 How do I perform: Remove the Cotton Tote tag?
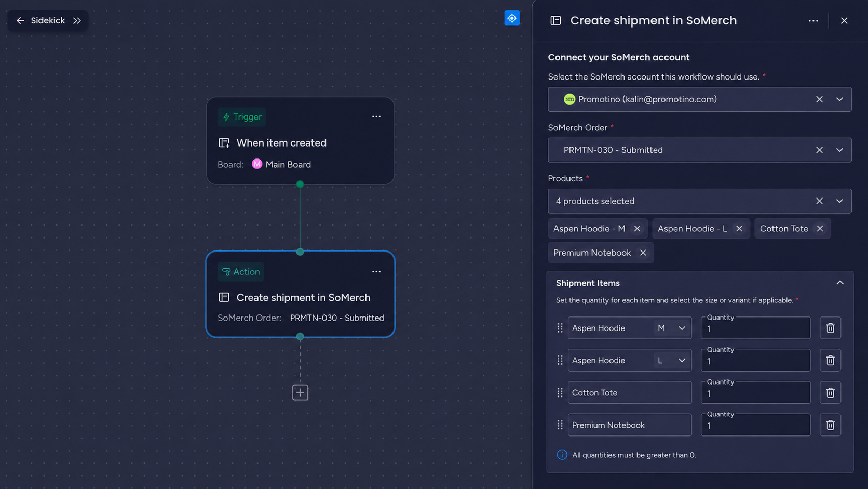pyautogui.click(x=820, y=229)
